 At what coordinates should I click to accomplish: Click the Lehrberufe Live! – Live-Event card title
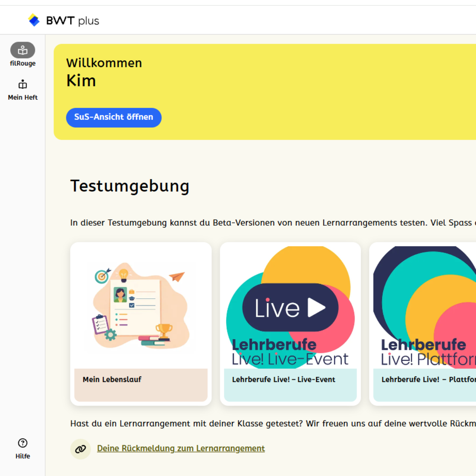click(284, 380)
